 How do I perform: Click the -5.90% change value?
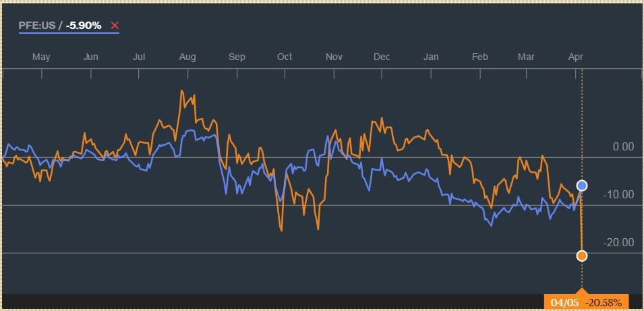pos(84,26)
